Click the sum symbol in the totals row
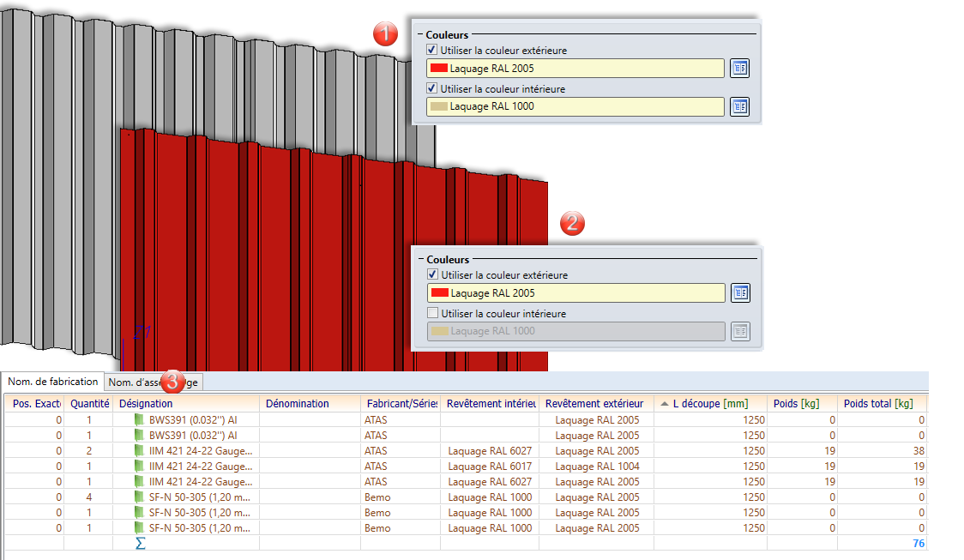Viewport: 964px width, 560px height. 140,544
